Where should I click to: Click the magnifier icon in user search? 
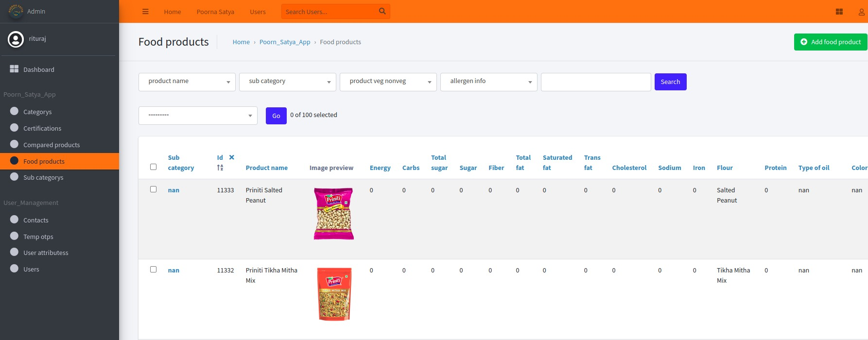click(x=382, y=11)
